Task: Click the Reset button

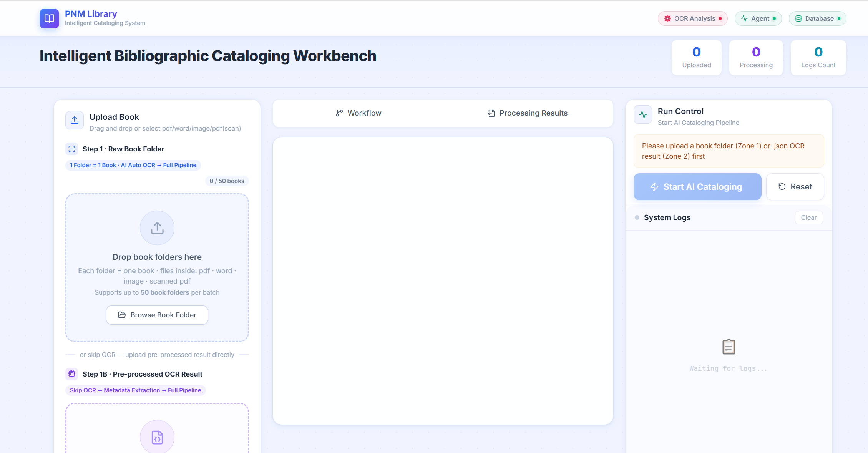Action: [x=795, y=187]
